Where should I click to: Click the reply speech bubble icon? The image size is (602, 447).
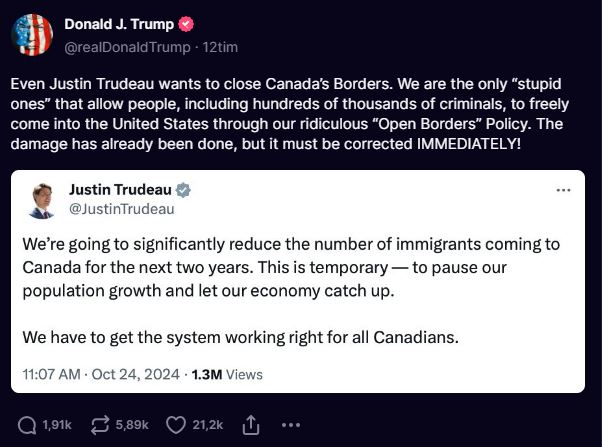click(26, 424)
